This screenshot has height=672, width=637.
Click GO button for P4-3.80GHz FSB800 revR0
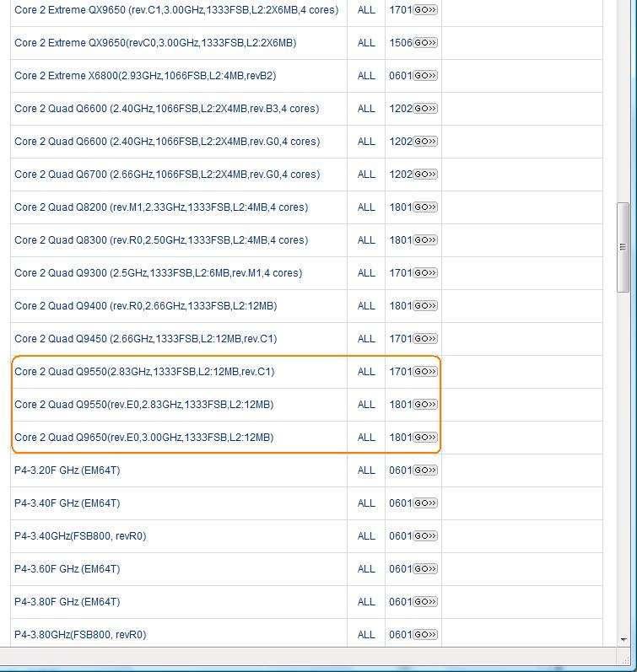(425, 635)
